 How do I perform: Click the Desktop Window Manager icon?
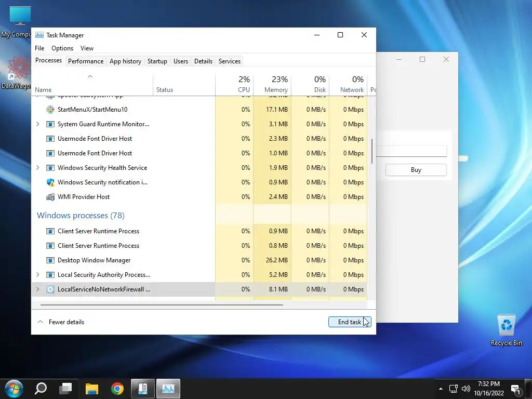50,260
